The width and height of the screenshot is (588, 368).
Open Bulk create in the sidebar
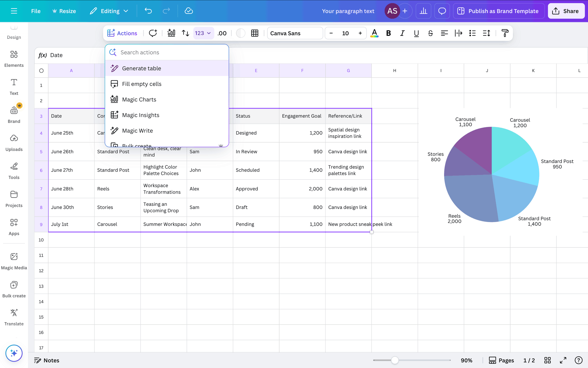point(14,289)
